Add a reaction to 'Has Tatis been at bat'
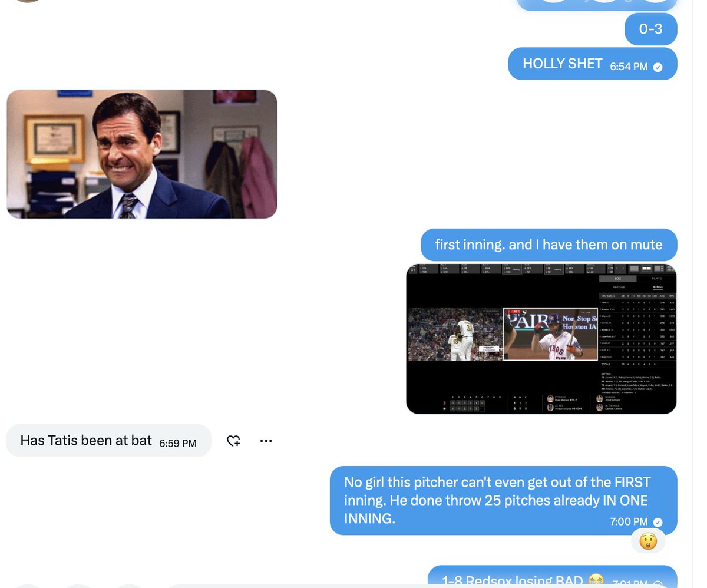 coord(233,441)
